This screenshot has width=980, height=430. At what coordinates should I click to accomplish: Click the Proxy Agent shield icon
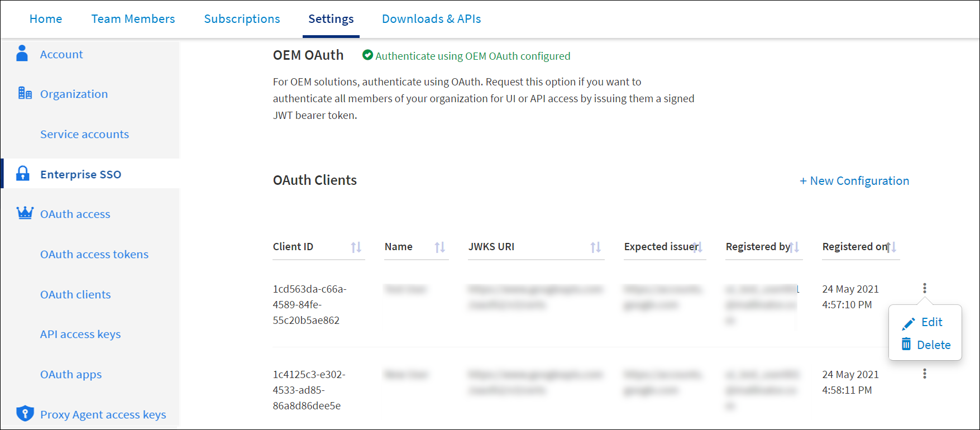click(x=25, y=413)
